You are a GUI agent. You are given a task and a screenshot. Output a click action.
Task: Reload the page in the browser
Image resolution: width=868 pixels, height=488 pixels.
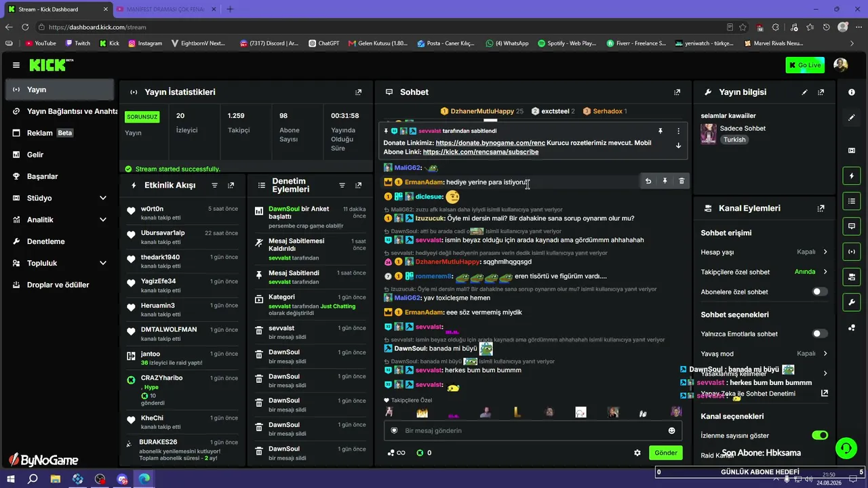25,27
